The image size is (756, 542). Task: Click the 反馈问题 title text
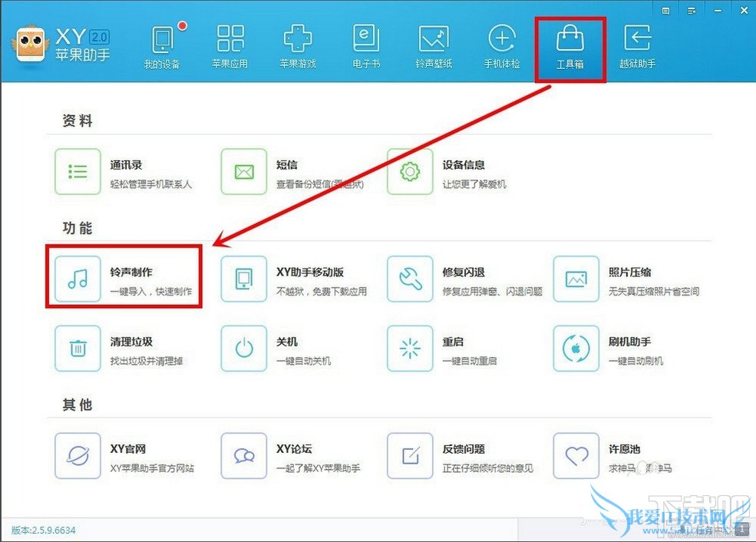[464, 449]
